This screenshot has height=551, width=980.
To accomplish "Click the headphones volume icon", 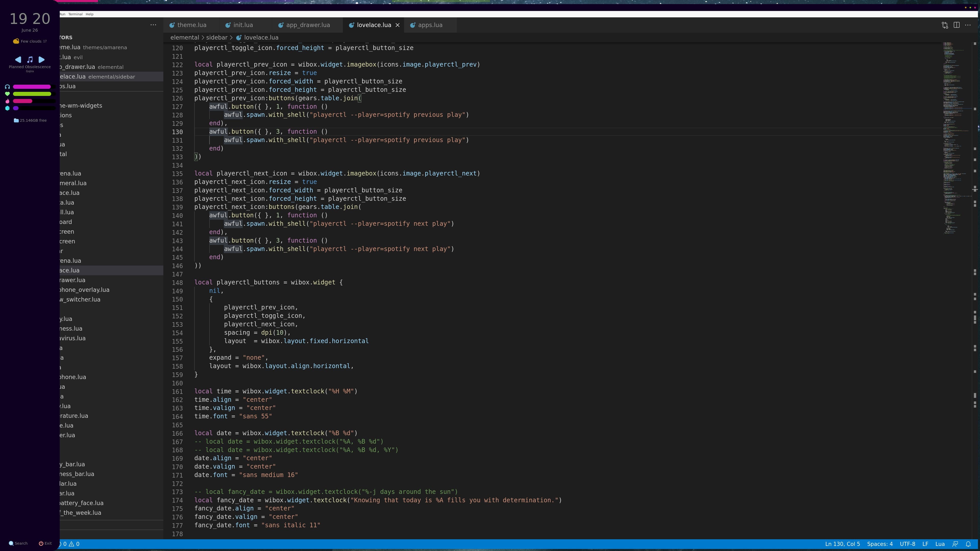I will coord(7,87).
